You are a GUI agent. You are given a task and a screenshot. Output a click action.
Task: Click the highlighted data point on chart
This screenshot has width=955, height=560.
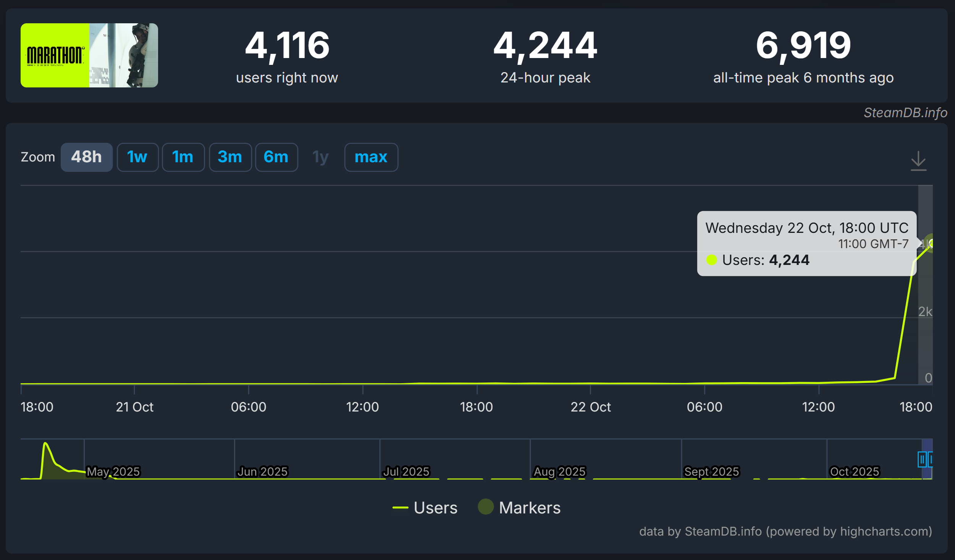(931, 243)
